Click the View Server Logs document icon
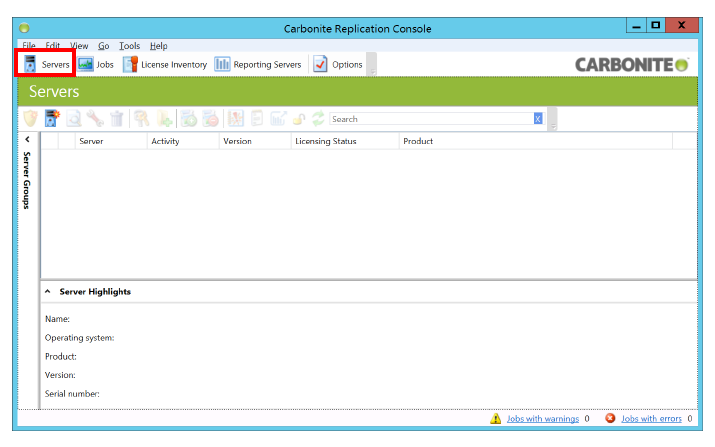The width and height of the screenshot is (715, 447). point(257,119)
